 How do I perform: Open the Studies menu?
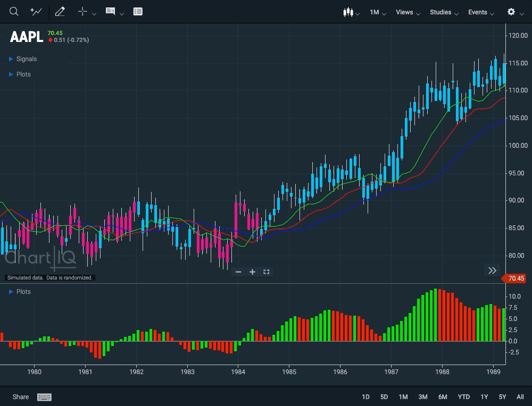(x=444, y=13)
